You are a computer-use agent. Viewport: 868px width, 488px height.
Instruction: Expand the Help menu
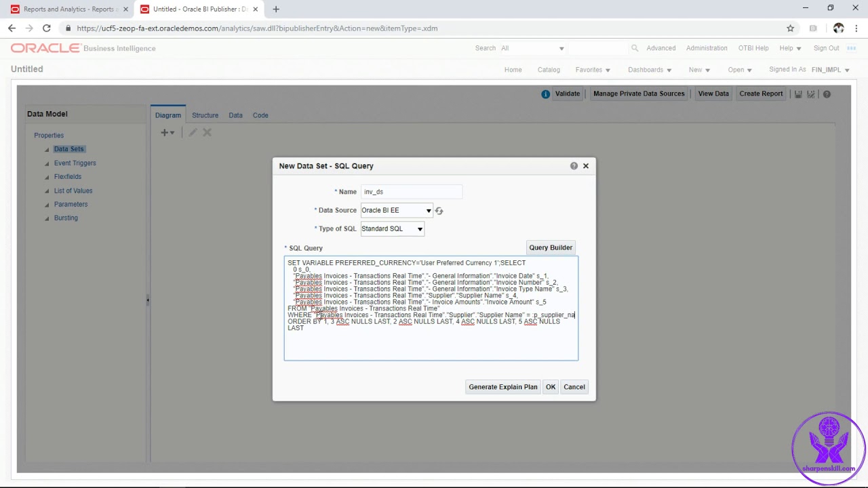pyautogui.click(x=790, y=48)
